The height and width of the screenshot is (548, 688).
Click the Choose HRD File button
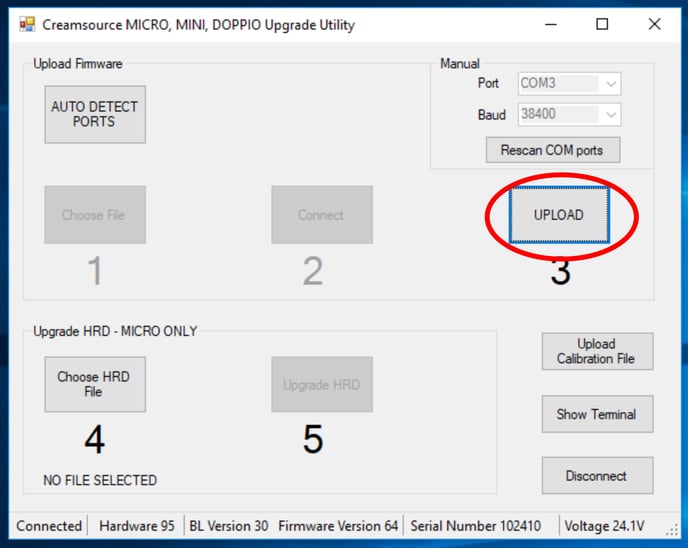click(95, 384)
